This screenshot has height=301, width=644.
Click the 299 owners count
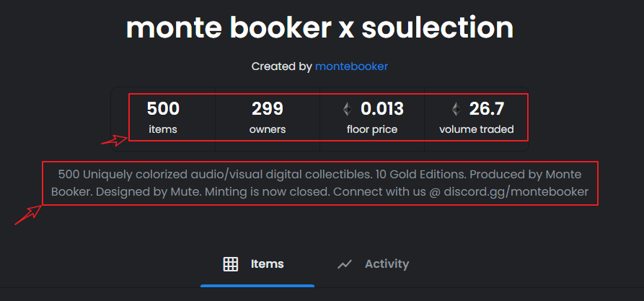pos(268,109)
